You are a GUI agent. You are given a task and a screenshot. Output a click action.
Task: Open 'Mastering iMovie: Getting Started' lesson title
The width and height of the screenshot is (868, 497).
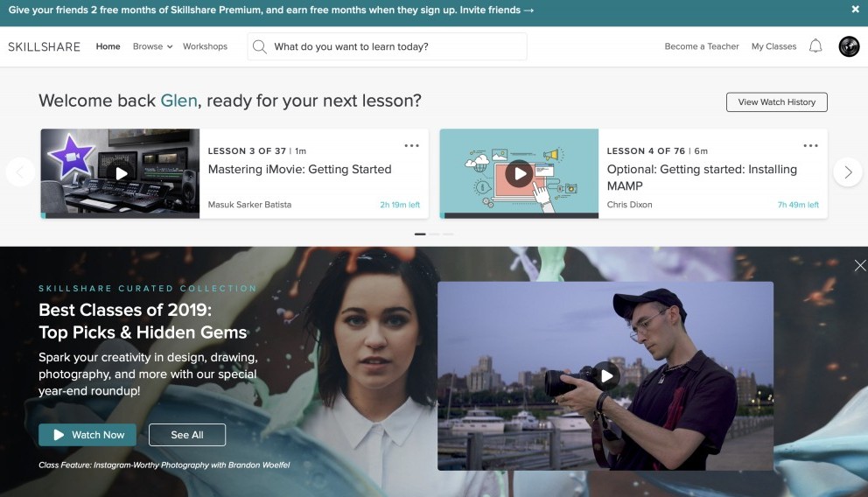pos(299,170)
